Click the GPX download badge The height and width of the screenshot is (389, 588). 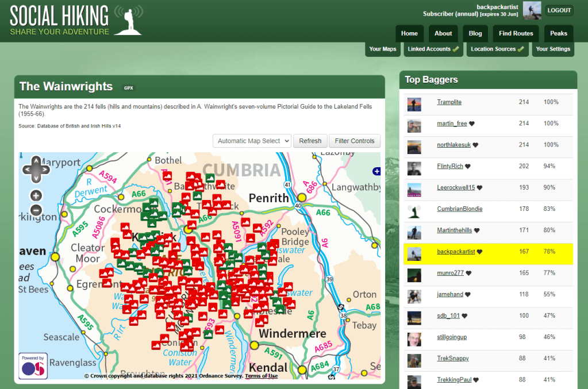[x=128, y=88]
